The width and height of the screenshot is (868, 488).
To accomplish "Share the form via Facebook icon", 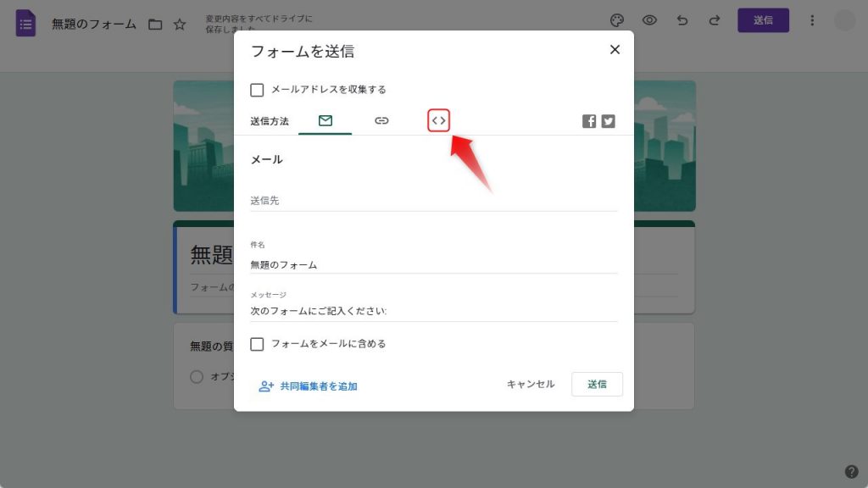I will point(589,121).
